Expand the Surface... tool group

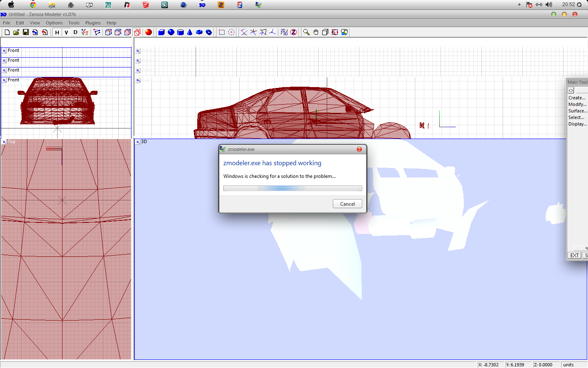[577, 111]
